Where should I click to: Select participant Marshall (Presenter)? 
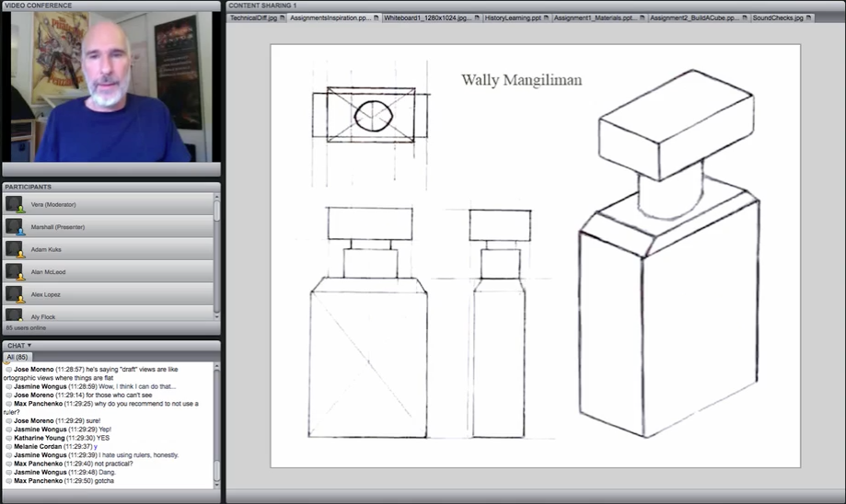[x=108, y=227]
